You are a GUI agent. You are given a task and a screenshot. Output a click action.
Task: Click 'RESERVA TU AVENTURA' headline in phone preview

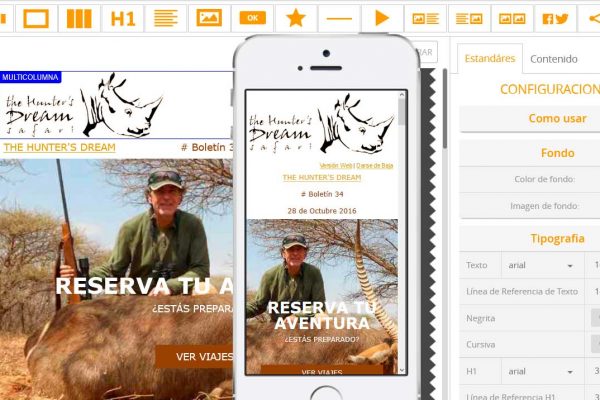pos(322,315)
